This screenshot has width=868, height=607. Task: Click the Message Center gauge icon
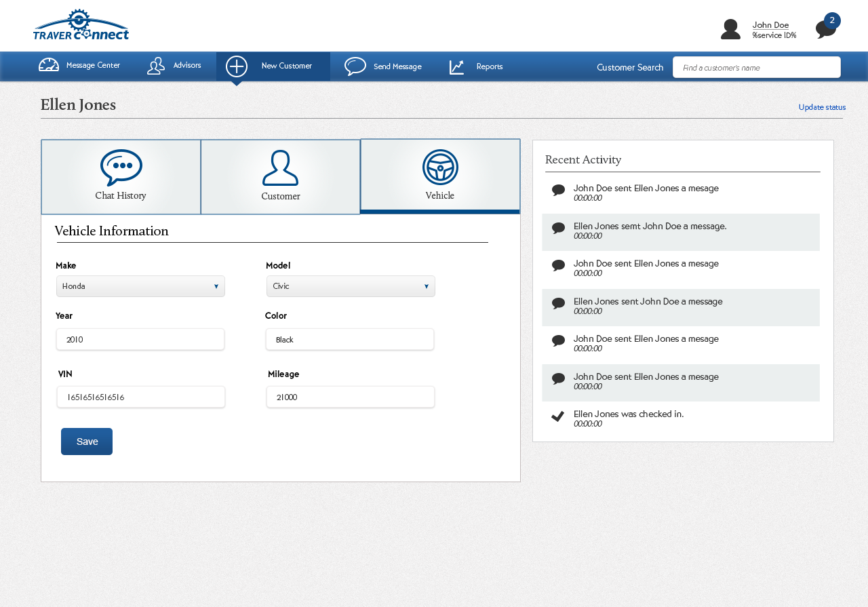tap(49, 66)
